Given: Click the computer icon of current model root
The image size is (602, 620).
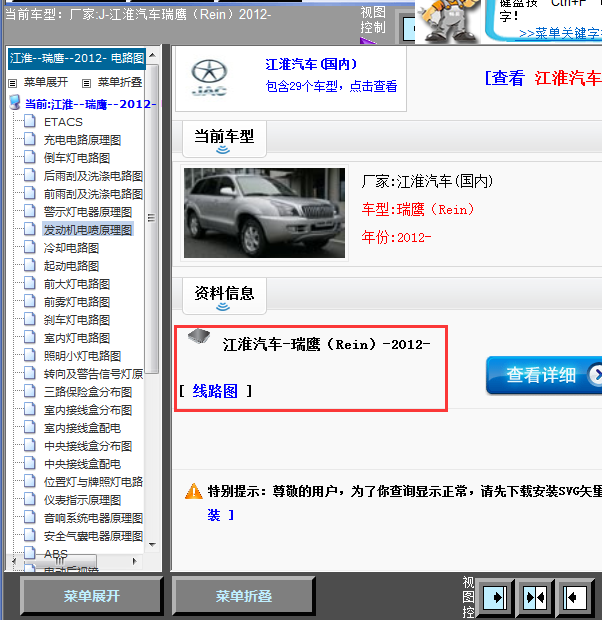Looking at the screenshot, I should click(15, 102).
